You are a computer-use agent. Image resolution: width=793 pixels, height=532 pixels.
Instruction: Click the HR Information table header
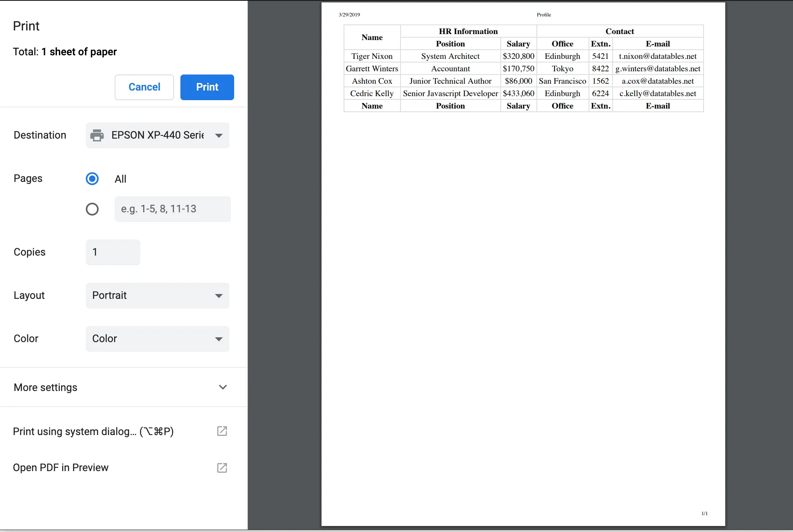pos(468,31)
